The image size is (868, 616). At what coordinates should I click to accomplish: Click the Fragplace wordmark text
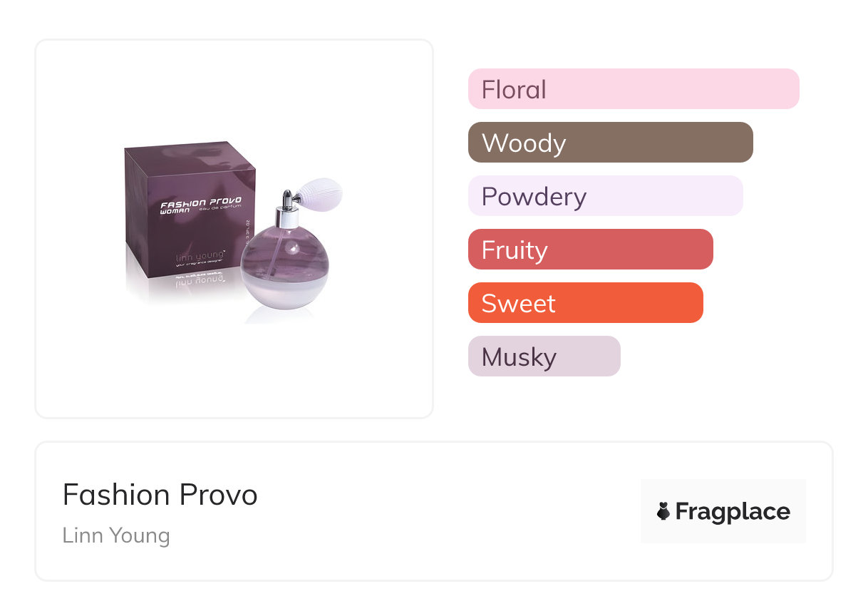coord(733,511)
